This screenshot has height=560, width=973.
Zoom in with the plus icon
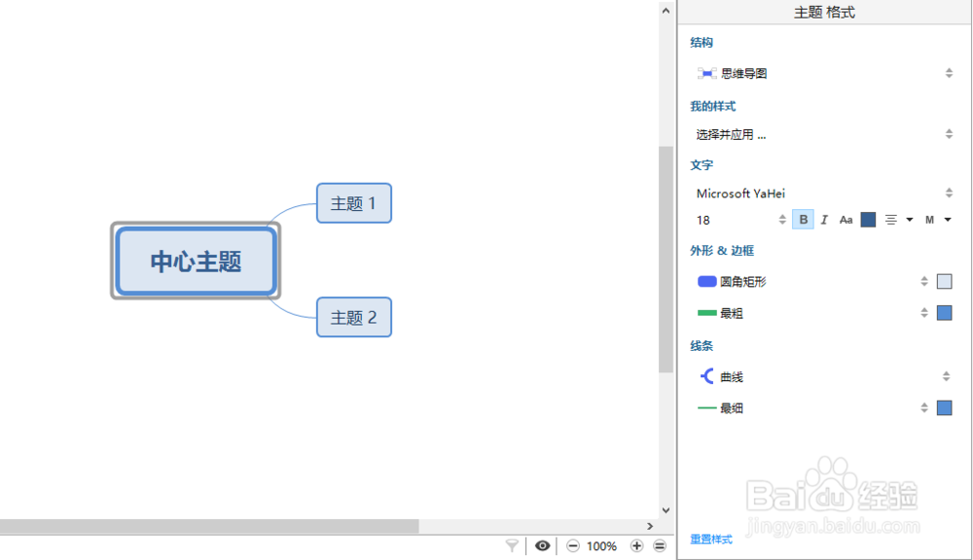pyautogui.click(x=636, y=545)
